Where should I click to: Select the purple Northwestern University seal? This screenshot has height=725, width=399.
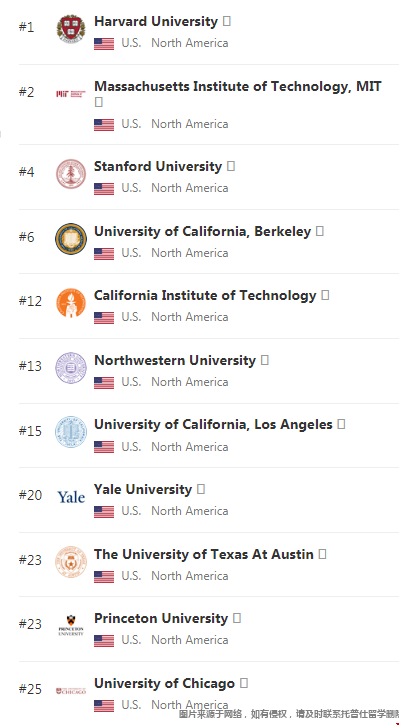71,368
